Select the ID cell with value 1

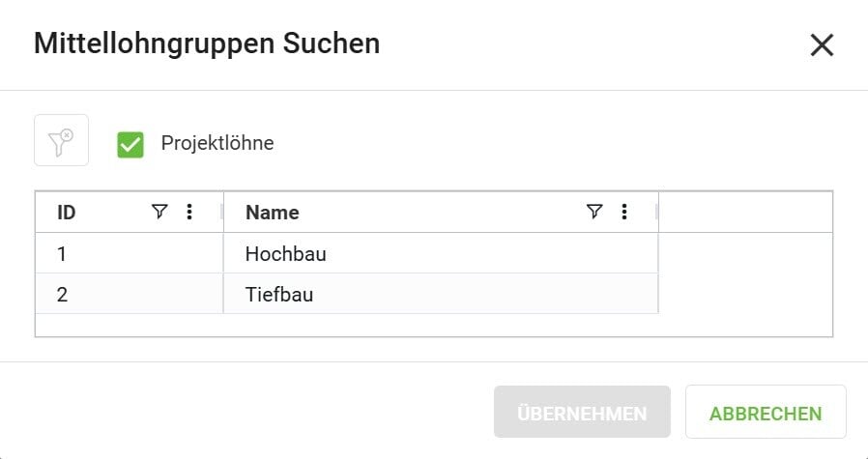63,254
